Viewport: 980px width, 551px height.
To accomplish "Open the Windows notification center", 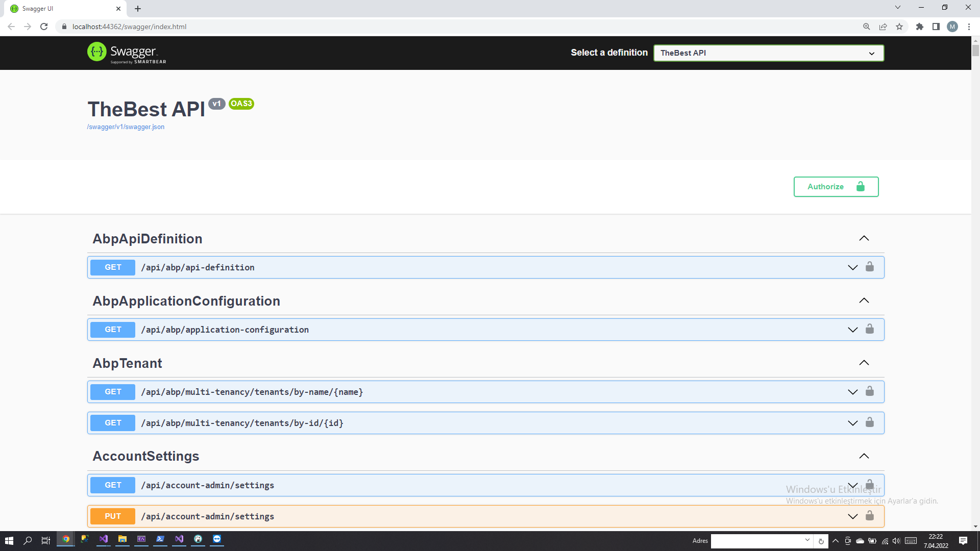I will [963, 541].
